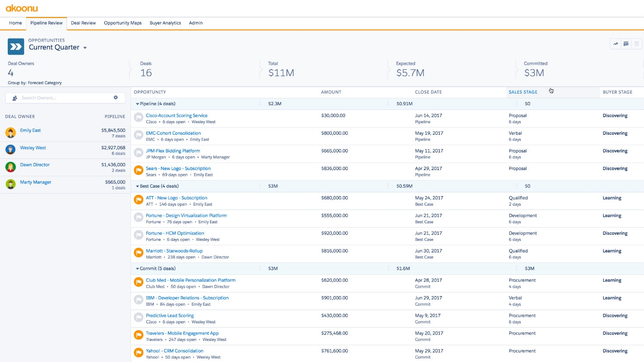Viewport: 644px width, 362px height.
Task: Click the orange flag icon on Travelers deal
Action: point(138,335)
